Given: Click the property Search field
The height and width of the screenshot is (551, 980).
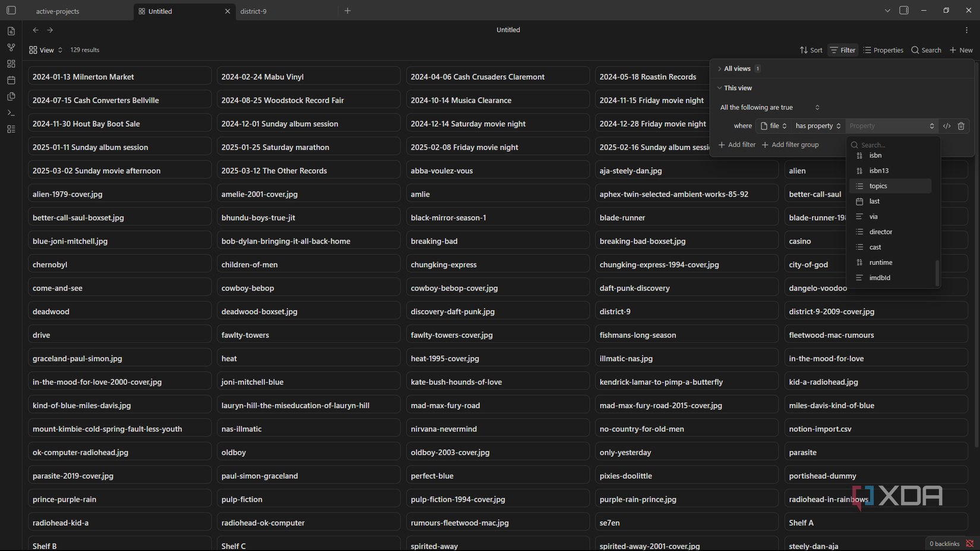Looking at the screenshot, I should 894,145.
